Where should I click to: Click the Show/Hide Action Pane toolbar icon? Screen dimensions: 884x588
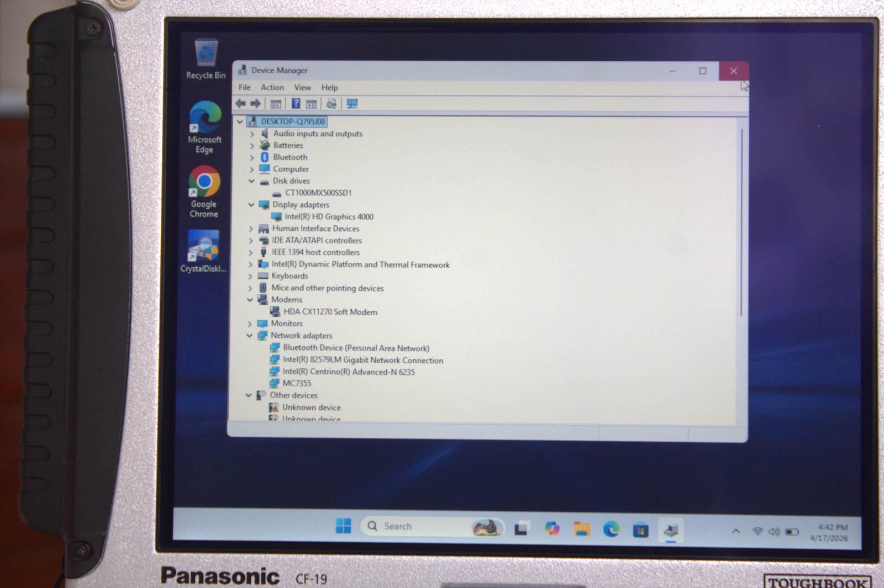312,104
